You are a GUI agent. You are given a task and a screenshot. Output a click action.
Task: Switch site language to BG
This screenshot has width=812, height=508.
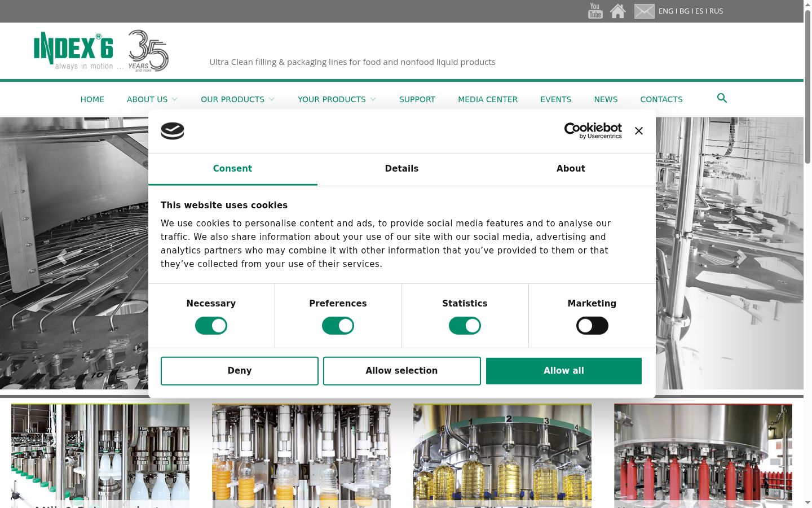point(685,11)
